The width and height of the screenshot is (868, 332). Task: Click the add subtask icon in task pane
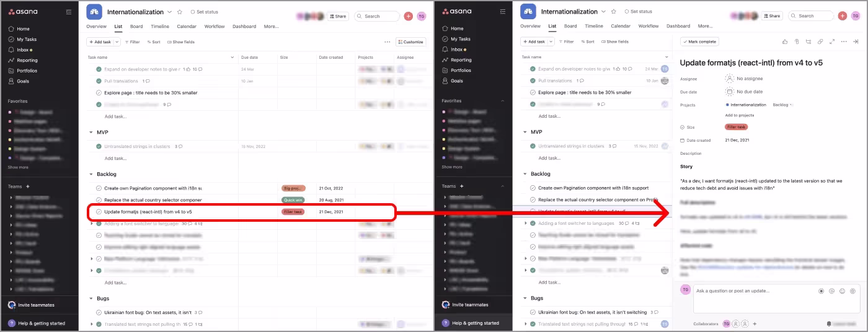(x=808, y=41)
